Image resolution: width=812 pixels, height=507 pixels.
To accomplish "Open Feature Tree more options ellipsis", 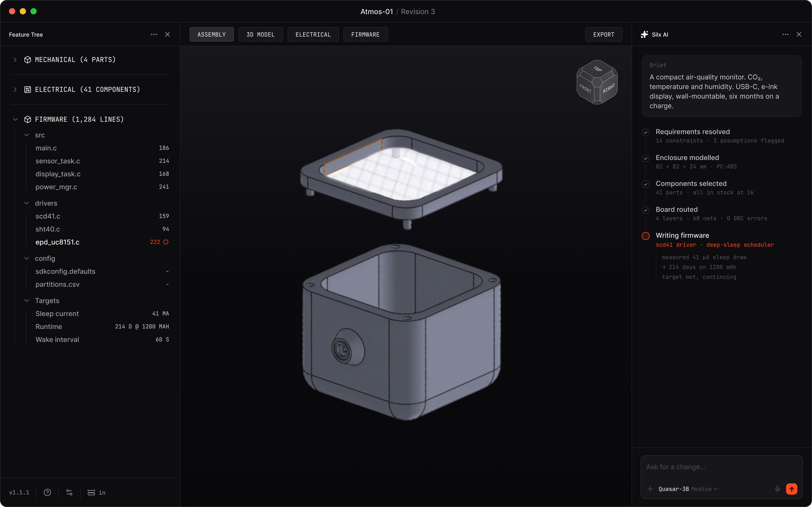I will (x=154, y=34).
